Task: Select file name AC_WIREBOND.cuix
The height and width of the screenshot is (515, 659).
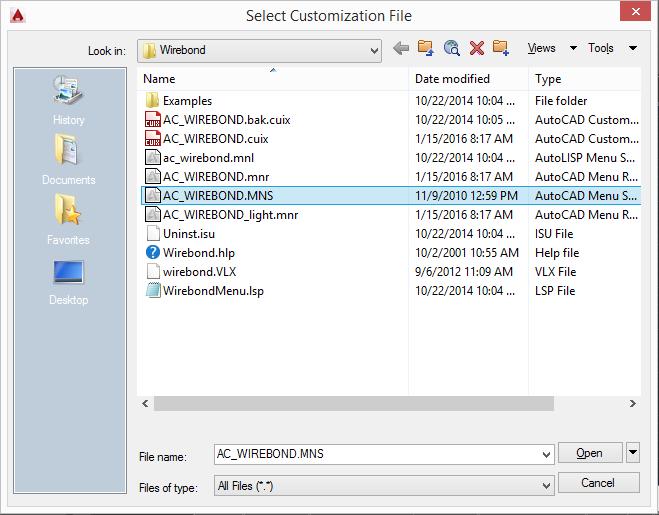Action: (216, 139)
